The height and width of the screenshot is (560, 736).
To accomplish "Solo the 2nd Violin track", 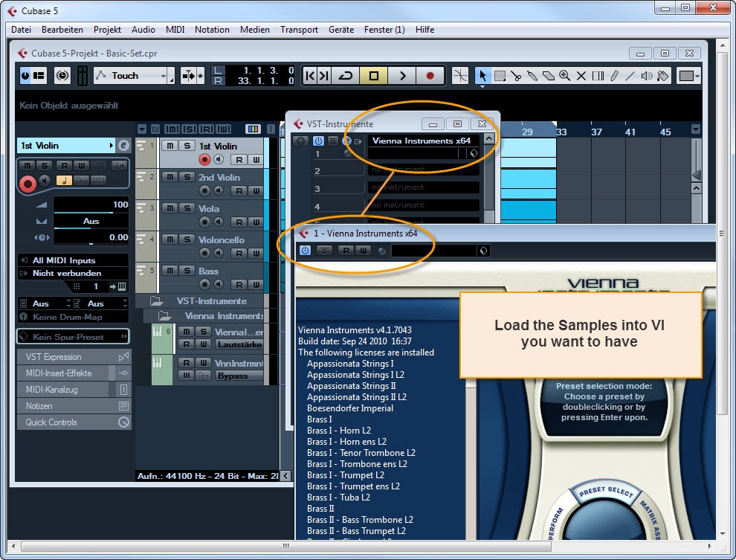I will pyautogui.click(x=187, y=177).
